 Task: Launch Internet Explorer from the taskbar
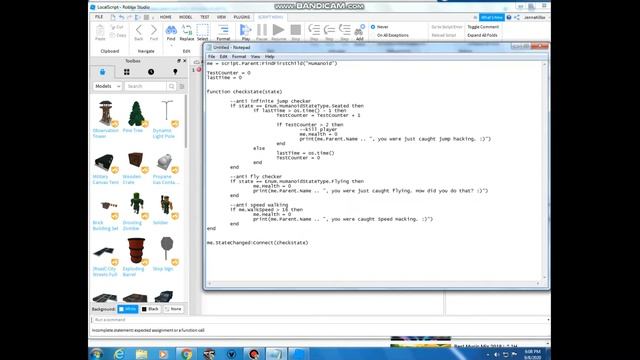coord(119,354)
